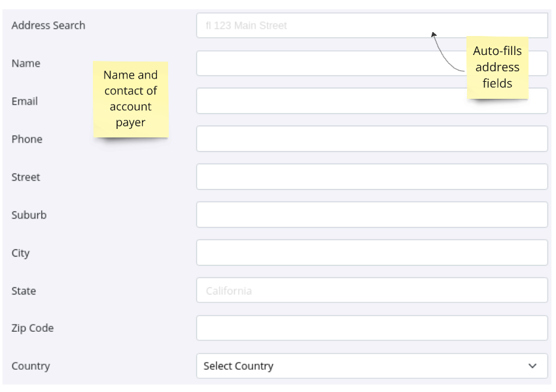Image resolution: width=556 pixels, height=392 pixels.
Task: Focus the Name text field
Action: coord(327,63)
